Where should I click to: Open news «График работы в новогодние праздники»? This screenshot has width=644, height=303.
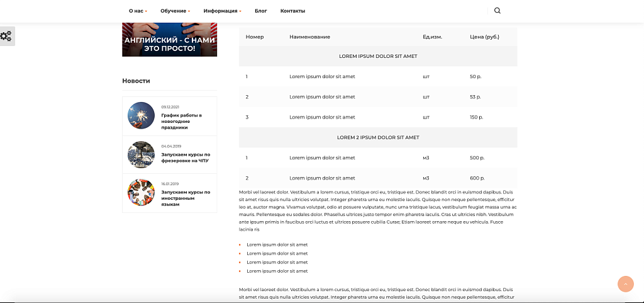182,122
